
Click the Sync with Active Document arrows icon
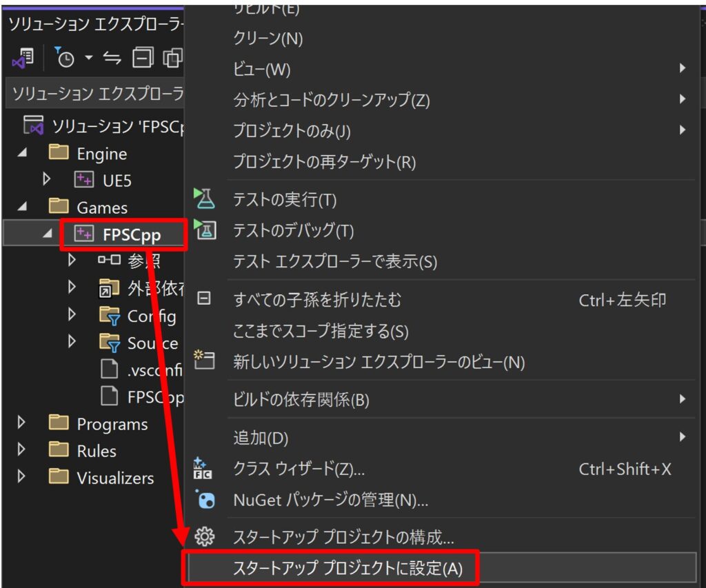[x=112, y=58]
